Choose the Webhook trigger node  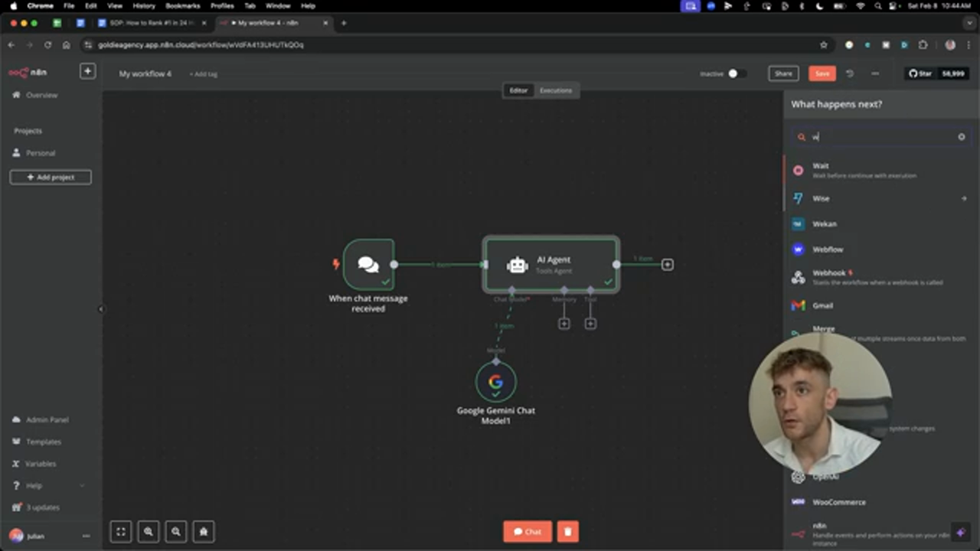click(880, 277)
